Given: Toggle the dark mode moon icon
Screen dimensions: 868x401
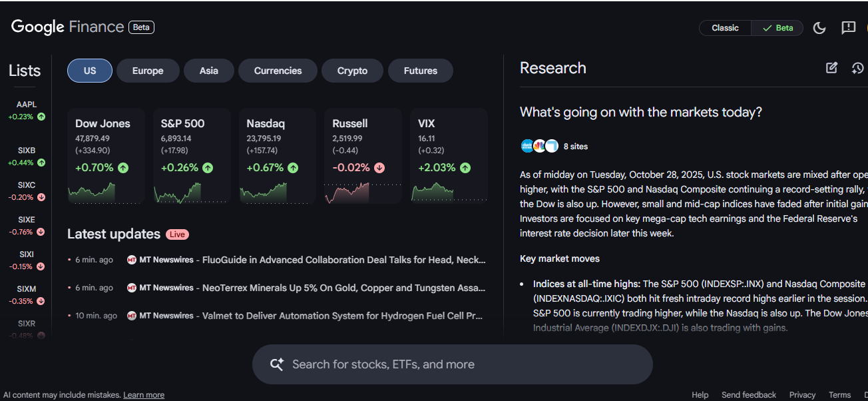Looking at the screenshot, I should [819, 28].
